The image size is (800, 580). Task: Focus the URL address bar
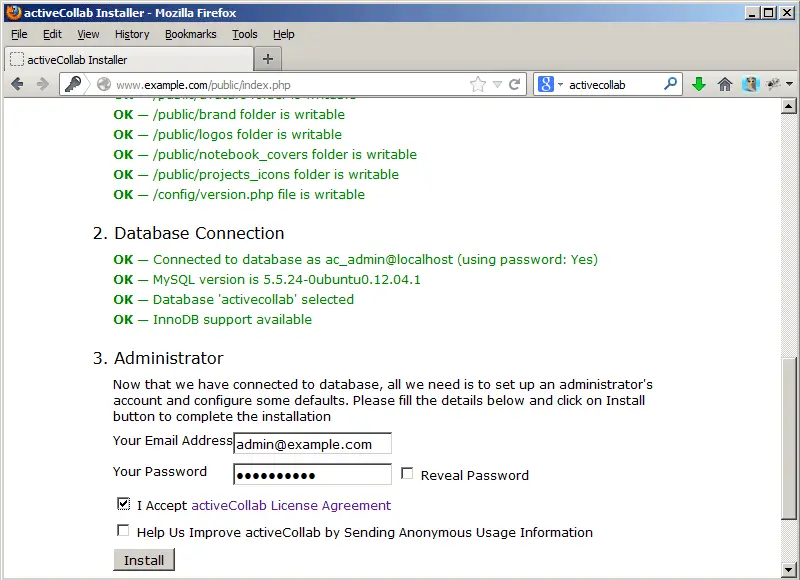[291, 85]
